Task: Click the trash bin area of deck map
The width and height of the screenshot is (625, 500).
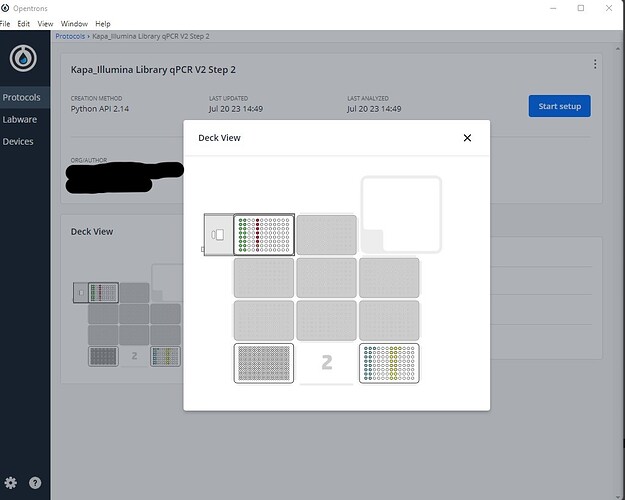Action: (401, 215)
